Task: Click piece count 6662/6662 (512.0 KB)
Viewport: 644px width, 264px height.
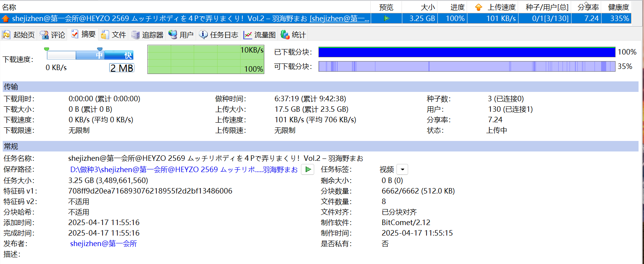Action: tap(418, 191)
